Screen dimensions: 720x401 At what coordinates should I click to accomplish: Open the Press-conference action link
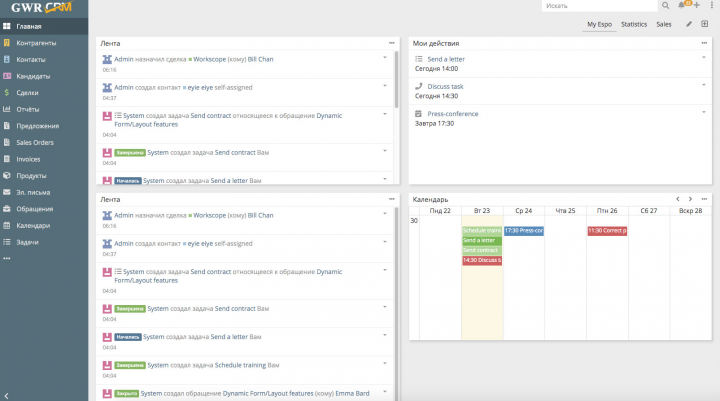click(x=452, y=114)
